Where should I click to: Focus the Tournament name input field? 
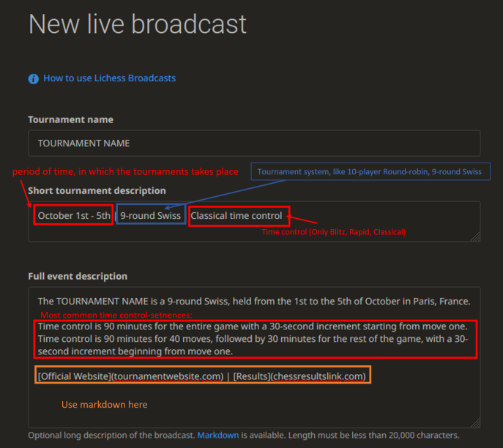tap(254, 143)
